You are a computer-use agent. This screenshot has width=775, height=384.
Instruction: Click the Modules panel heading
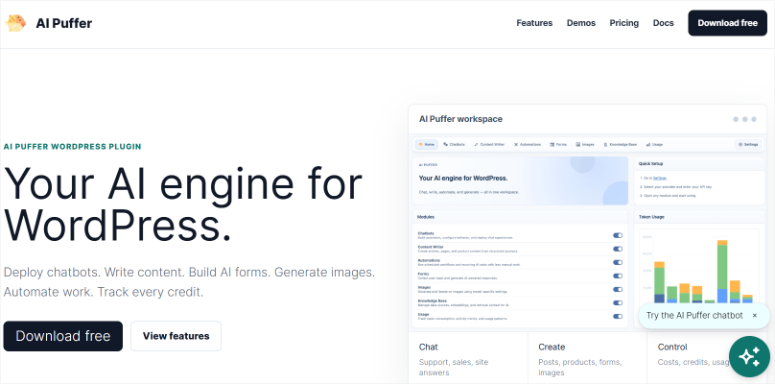point(426,216)
